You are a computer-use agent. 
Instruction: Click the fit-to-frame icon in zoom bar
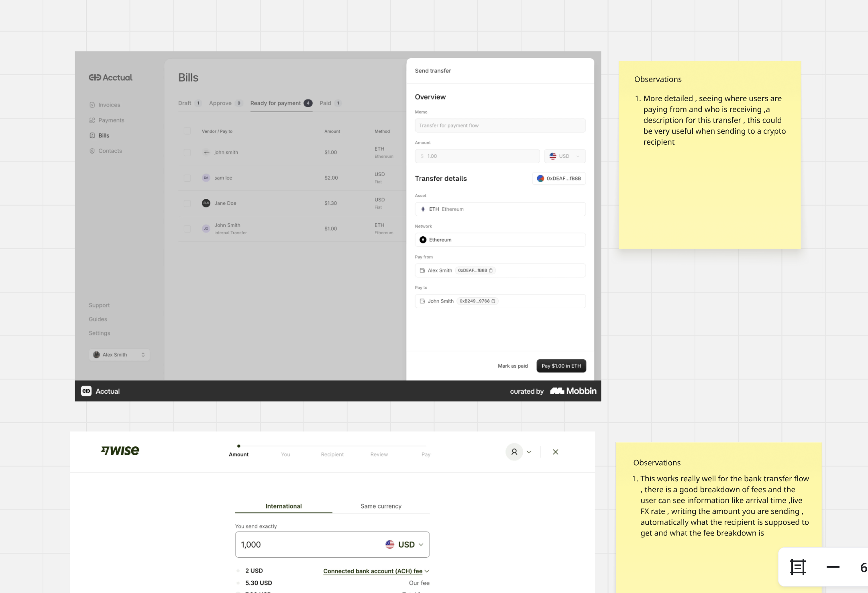(x=797, y=567)
